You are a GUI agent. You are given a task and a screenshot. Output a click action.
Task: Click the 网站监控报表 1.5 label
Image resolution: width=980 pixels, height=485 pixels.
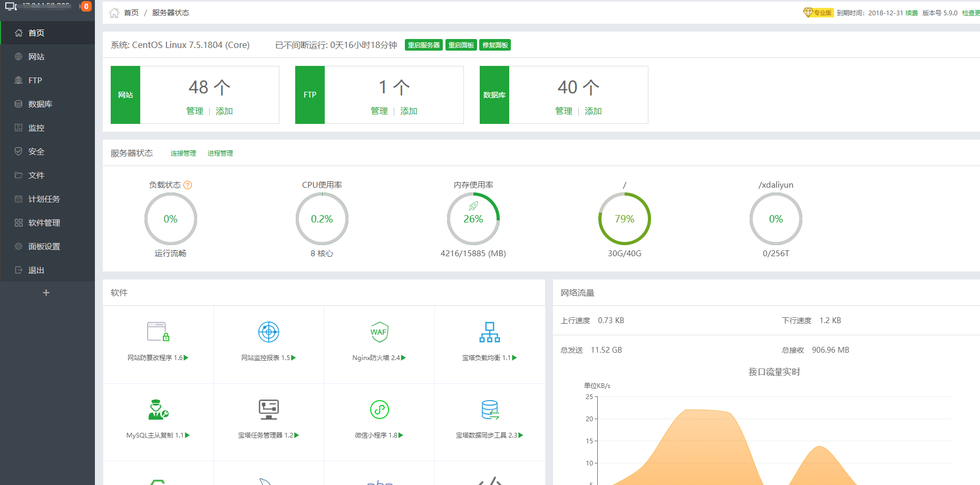tap(268, 358)
